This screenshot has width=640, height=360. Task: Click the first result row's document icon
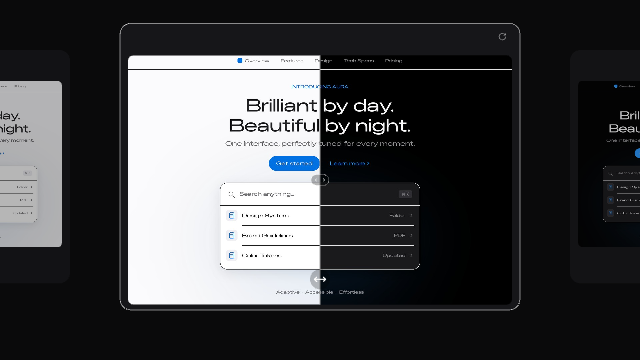[231, 216]
